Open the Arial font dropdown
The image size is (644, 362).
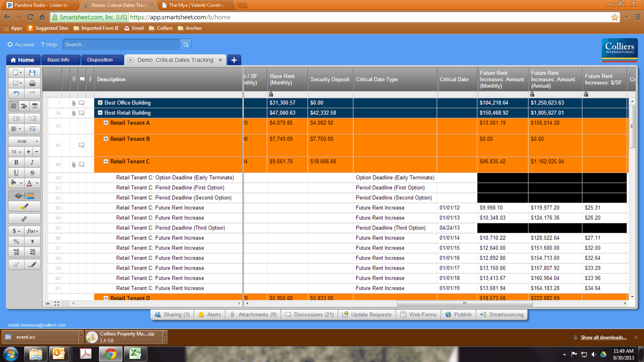(x=24, y=141)
